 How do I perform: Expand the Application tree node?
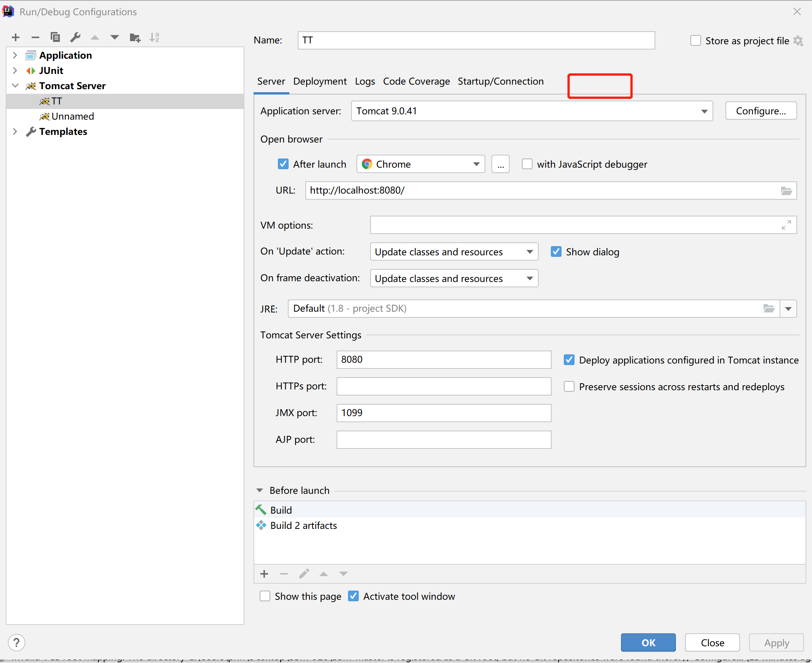pos(15,55)
